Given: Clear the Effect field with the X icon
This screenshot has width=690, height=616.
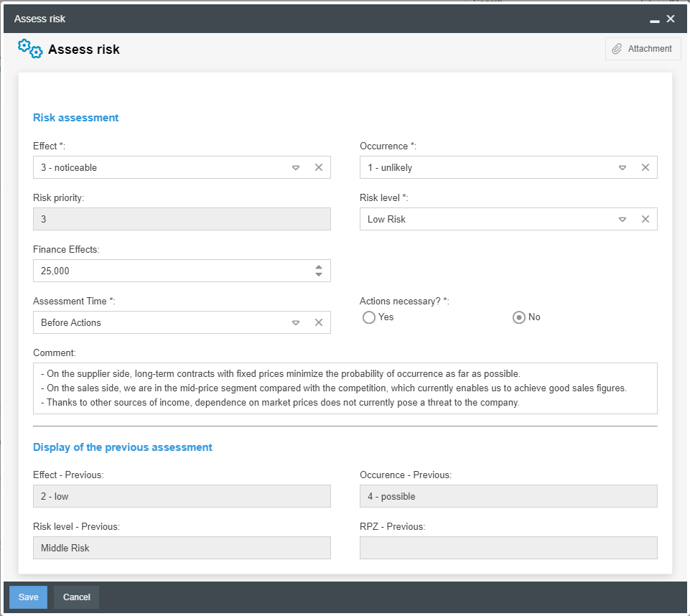Looking at the screenshot, I should click(x=319, y=167).
